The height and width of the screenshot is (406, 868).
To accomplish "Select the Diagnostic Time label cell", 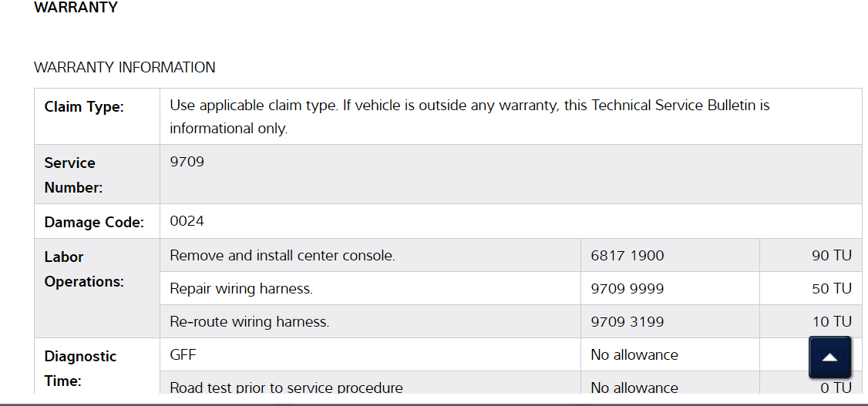I will (x=80, y=368).
